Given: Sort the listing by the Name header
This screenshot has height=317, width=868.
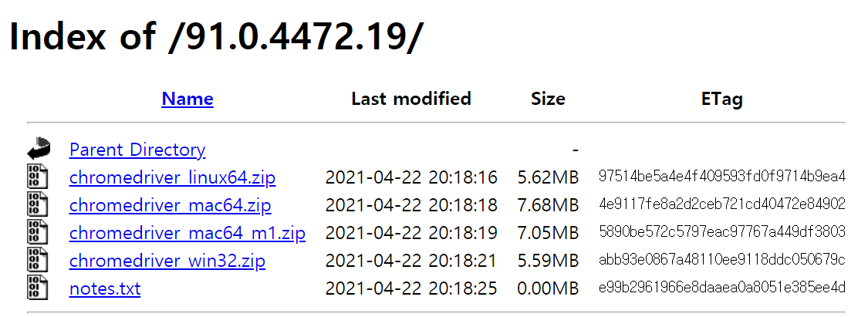Looking at the screenshot, I should [x=187, y=99].
